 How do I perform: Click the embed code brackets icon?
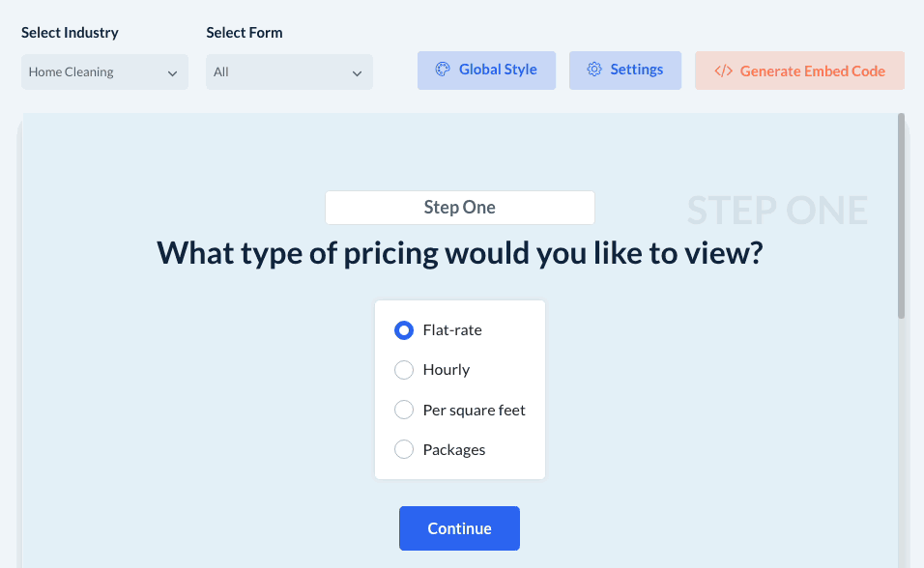[723, 71]
